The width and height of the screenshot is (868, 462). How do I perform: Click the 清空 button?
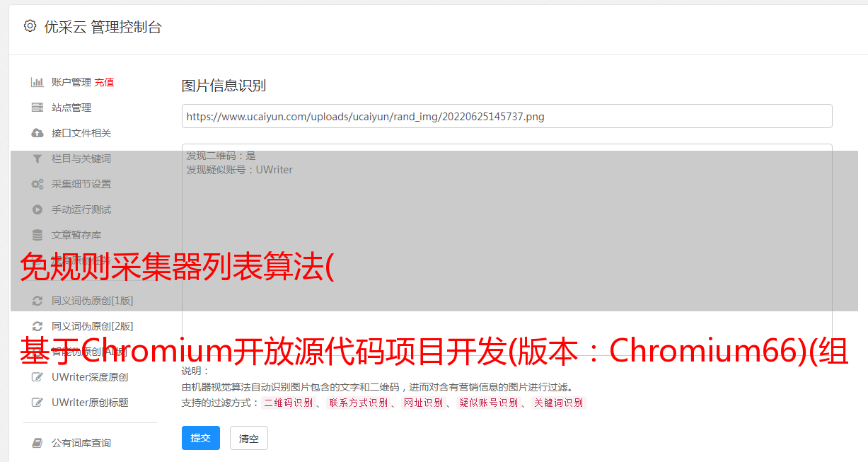(249, 439)
